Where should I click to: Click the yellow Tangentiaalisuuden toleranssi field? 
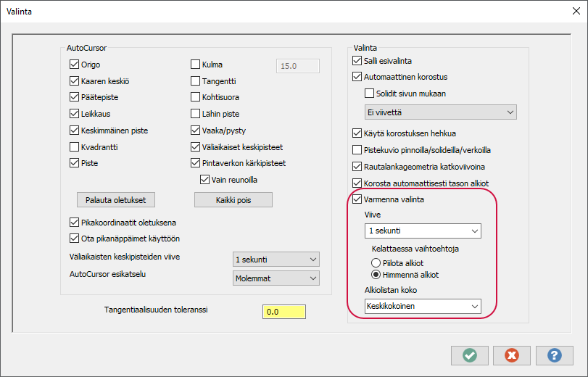283,312
